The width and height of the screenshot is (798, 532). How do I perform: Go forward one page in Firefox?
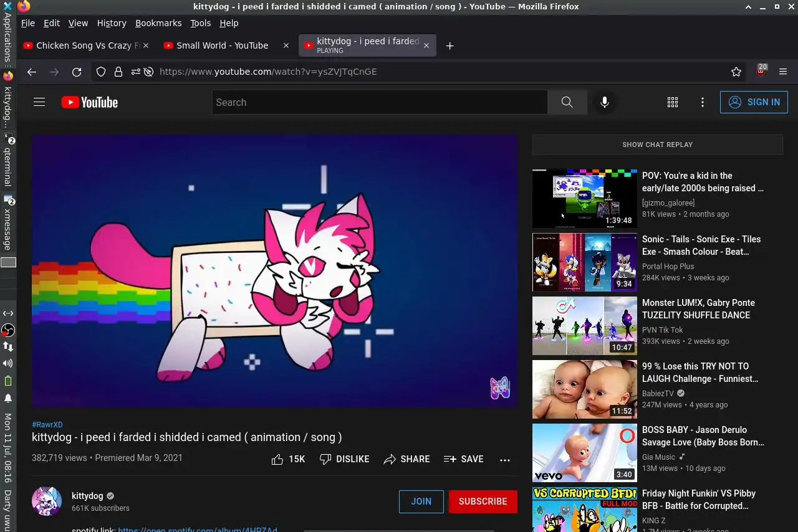[54, 72]
